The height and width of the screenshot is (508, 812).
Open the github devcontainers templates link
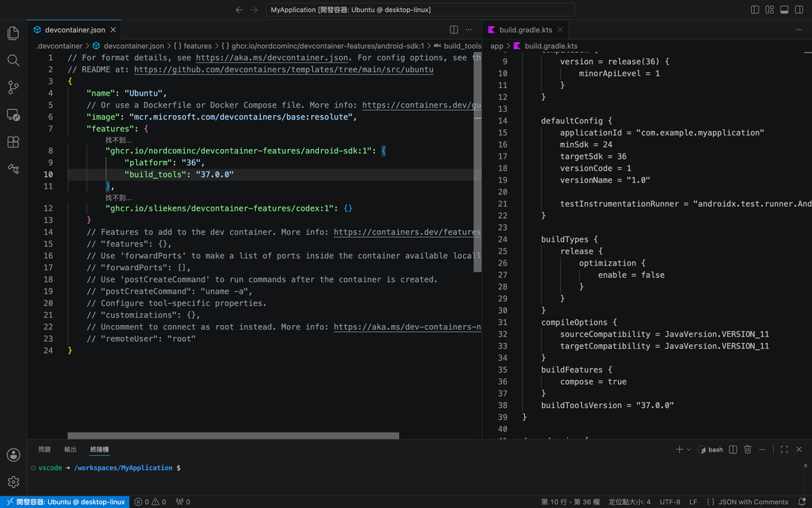[283, 69]
